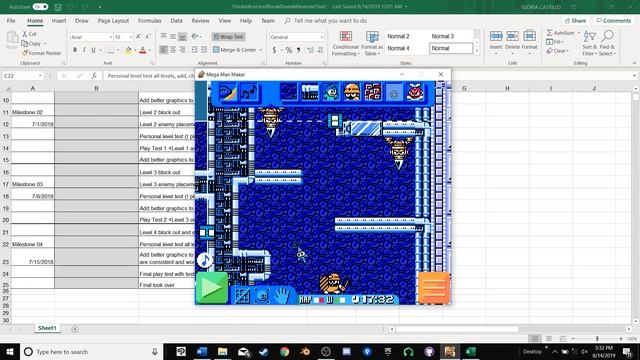Click the Percent Style button
The image size is (640, 360).
[289, 50]
